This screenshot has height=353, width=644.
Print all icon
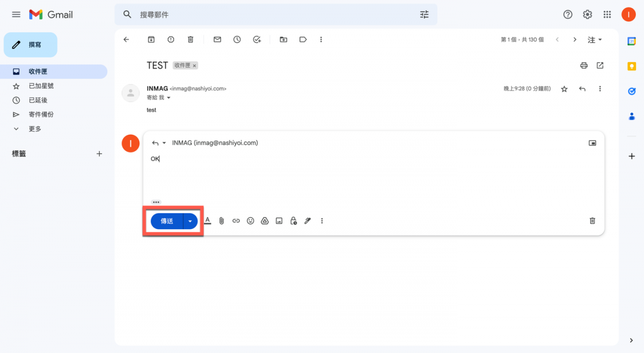coord(584,65)
